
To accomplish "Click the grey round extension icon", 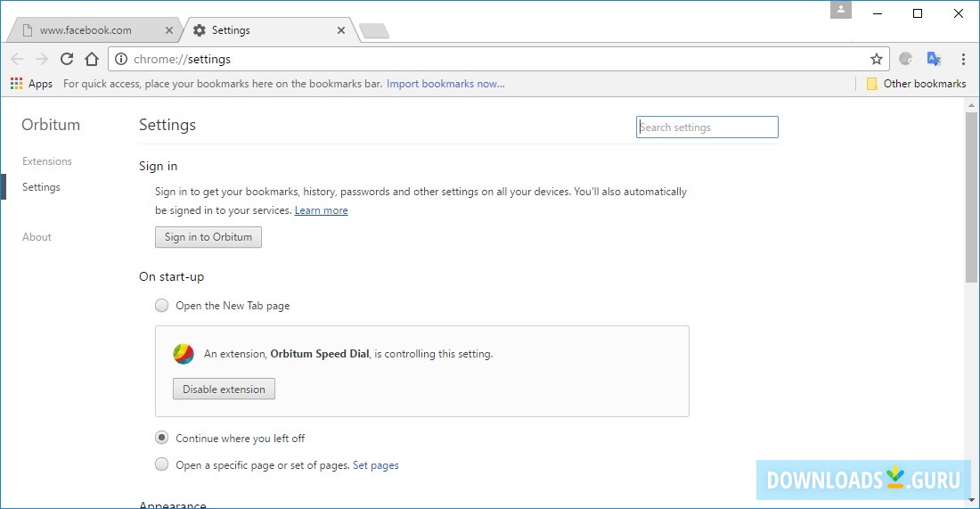I will click(906, 59).
